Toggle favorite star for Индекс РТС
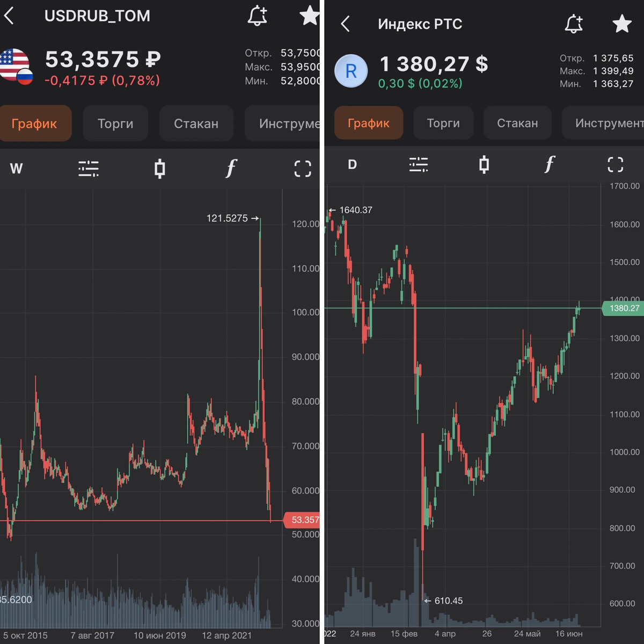644x644 pixels. (622, 24)
